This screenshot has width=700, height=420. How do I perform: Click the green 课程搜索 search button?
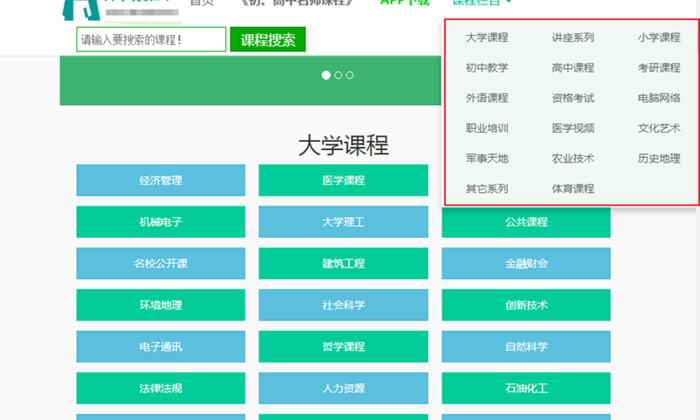[268, 39]
